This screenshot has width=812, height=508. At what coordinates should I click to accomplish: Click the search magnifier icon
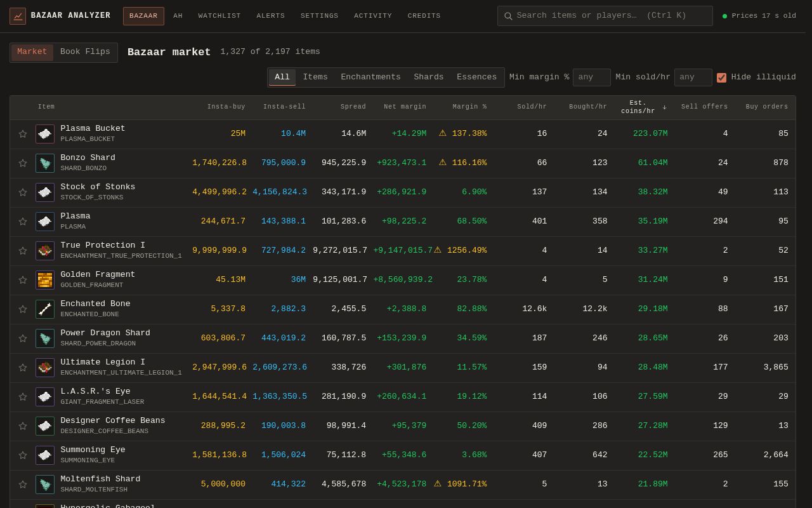[508, 16]
